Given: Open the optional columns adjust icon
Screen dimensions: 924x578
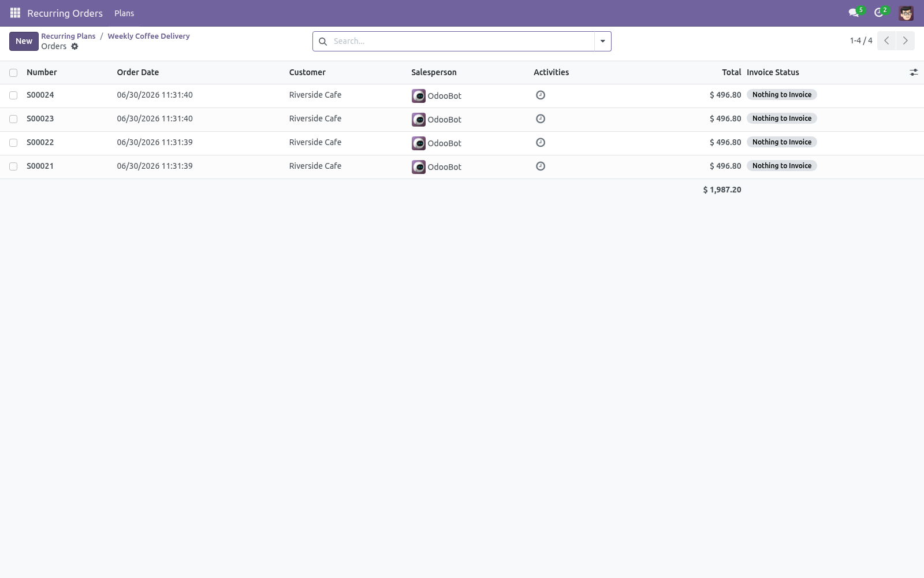Looking at the screenshot, I should (914, 72).
